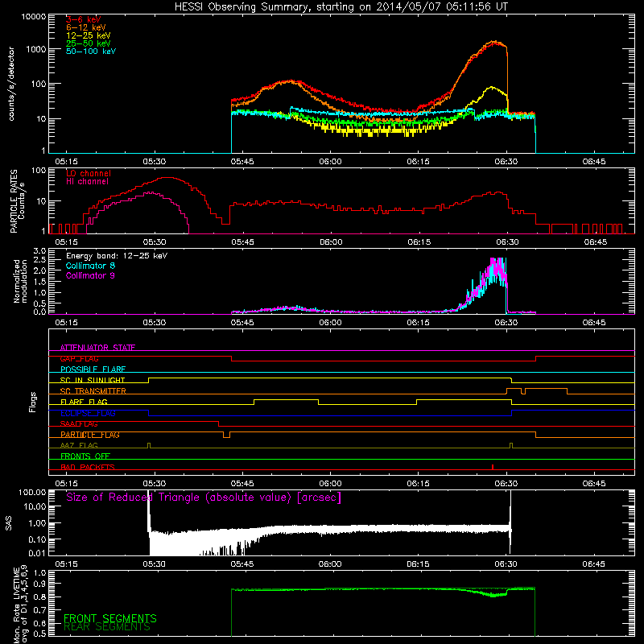Click the 06:45 tick under SAS plot
Viewport: 644px width, 644px height.
[594, 564]
